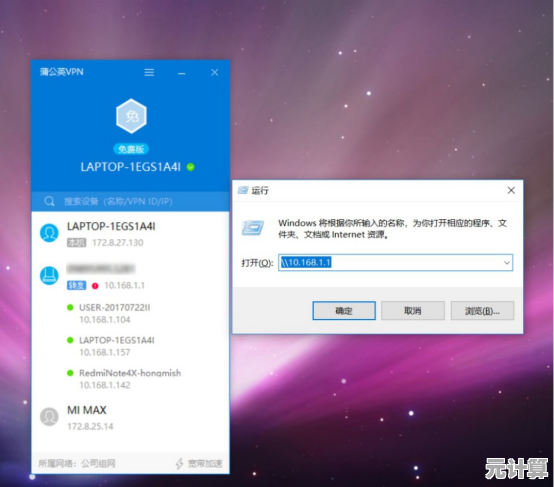Image resolution: width=554 pixels, height=487 pixels.
Task: Click the router device icon
Action: (49, 276)
